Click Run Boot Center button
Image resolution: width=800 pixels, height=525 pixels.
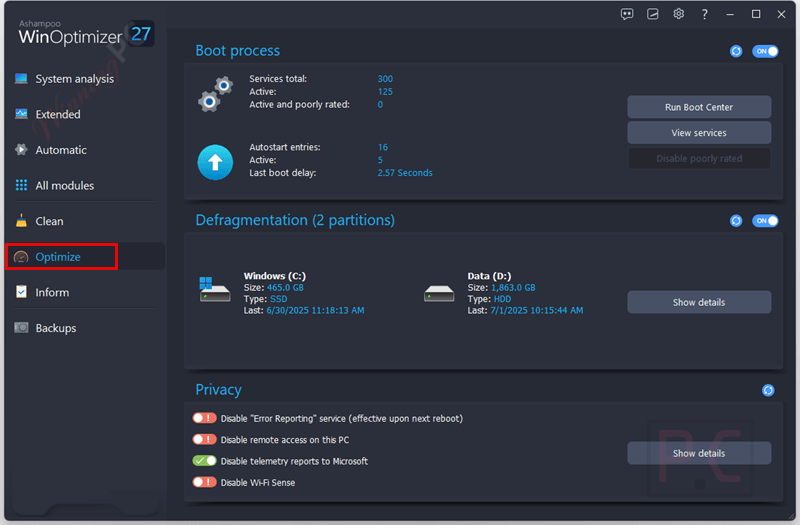(699, 107)
